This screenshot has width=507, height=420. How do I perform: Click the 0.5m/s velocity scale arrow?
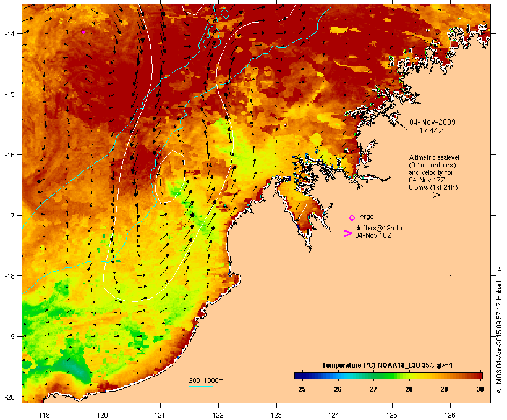(x=429, y=195)
